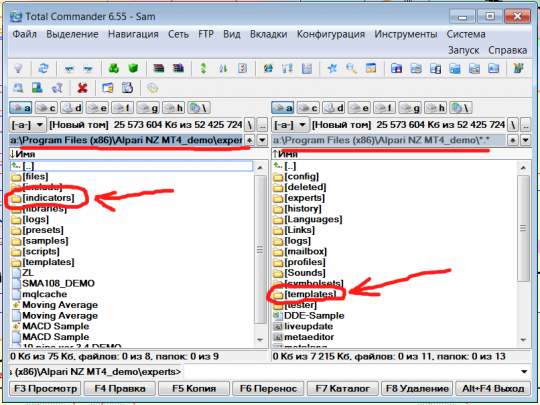This screenshot has width=540, height=405.
Task: Select the [indicators] folder in the left panel
Action: pos(48,198)
